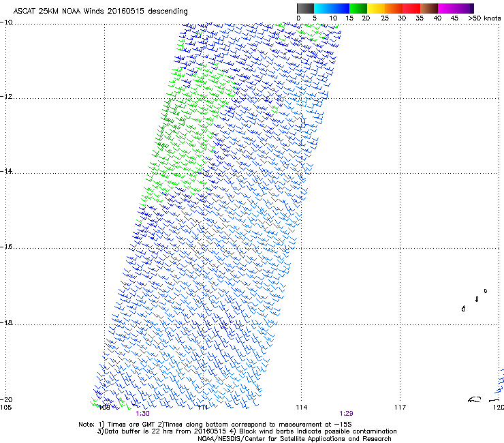Image resolution: width=504 pixels, height=443 pixels.
Task: Select the "45" color scale label
Action: tap(454, 18)
